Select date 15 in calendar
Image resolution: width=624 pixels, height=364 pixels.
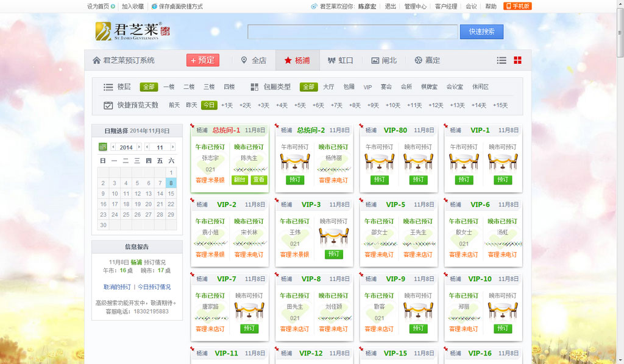coord(171,194)
